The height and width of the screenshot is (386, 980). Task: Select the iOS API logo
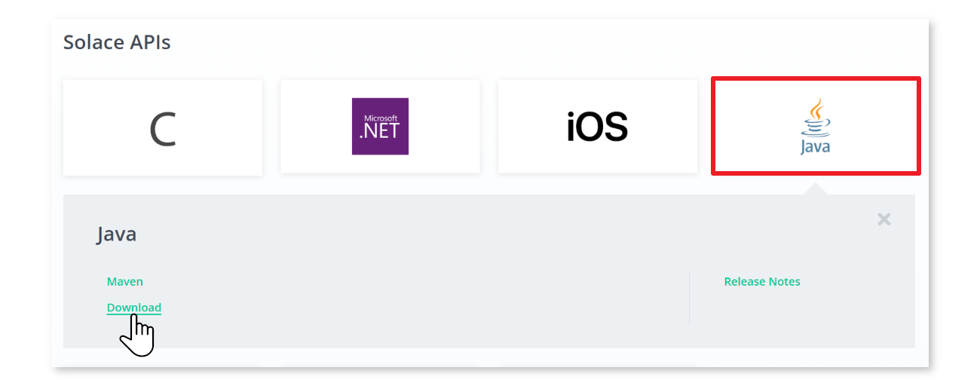(597, 127)
